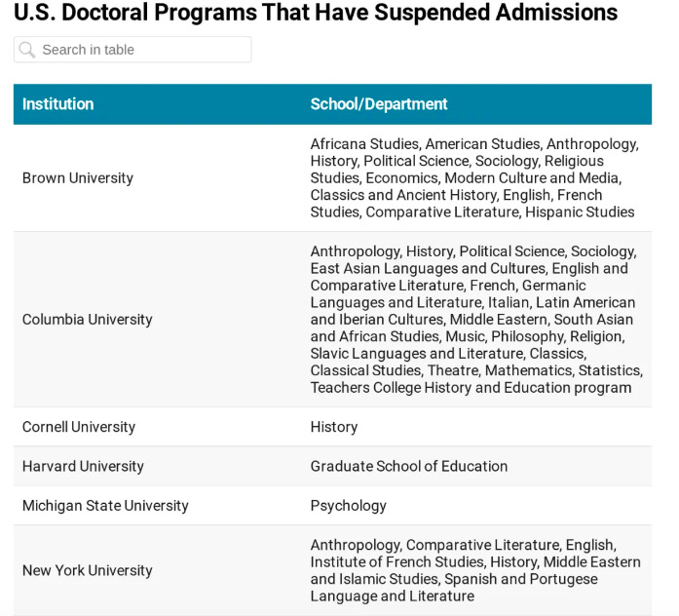679x616 pixels.
Task: Click the magnifying glass search icon
Action: 27,50
